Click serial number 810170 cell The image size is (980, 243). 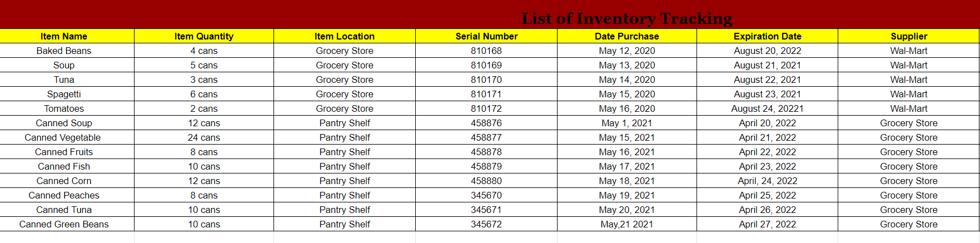(486, 80)
